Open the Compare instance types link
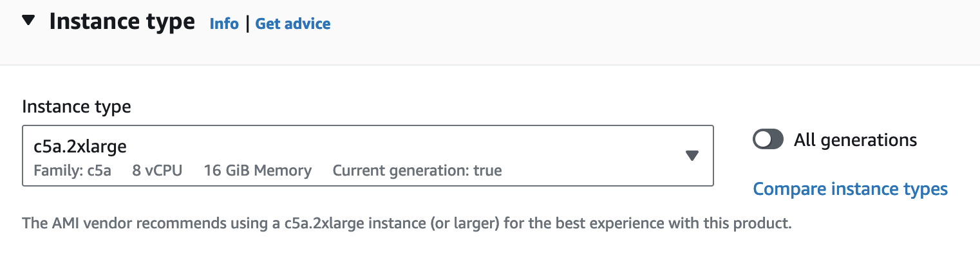This screenshot has width=980, height=256. pos(851,189)
